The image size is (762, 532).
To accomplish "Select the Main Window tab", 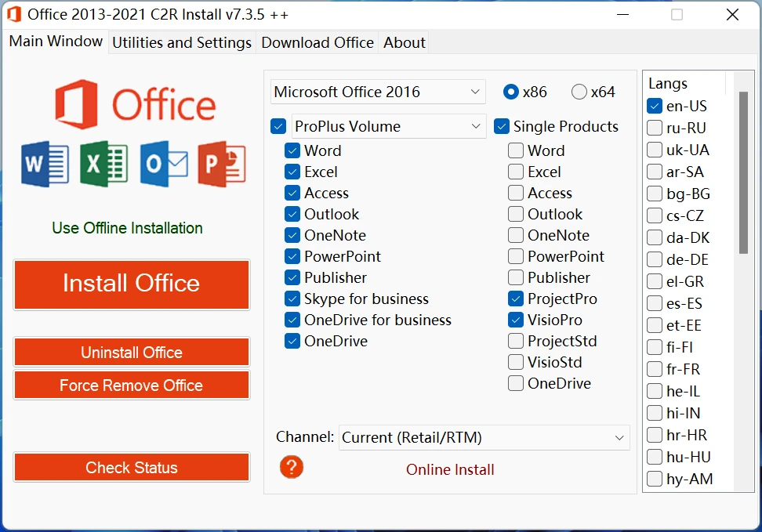I will (x=56, y=41).
